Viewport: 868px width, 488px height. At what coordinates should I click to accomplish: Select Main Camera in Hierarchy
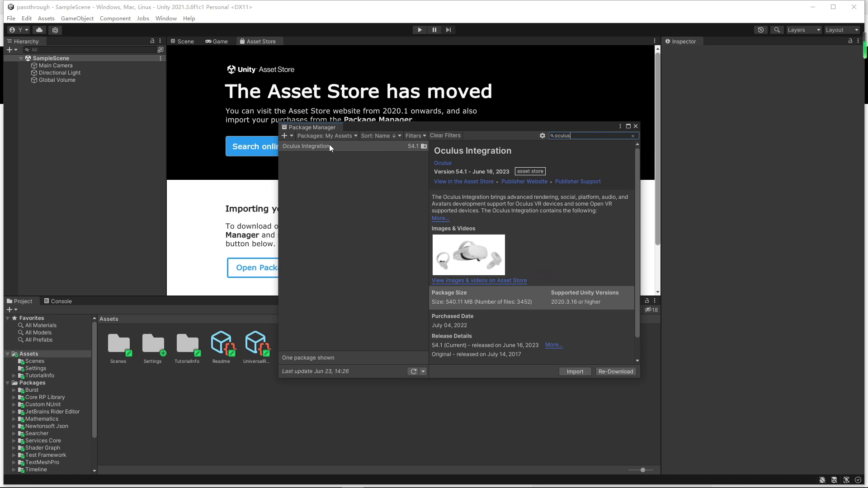point(56,66)
